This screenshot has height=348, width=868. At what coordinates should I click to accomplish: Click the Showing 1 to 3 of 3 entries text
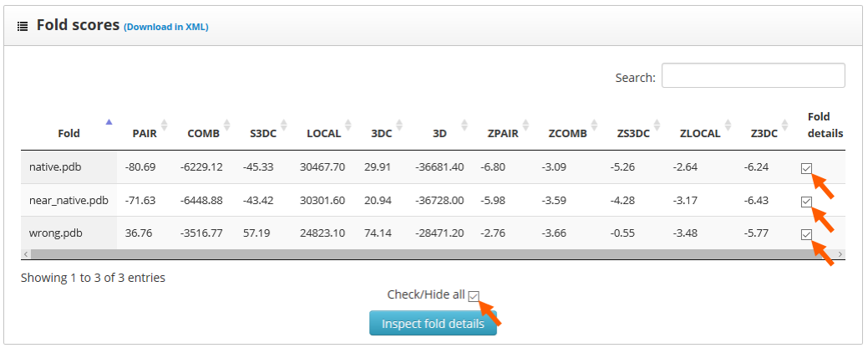pyautogui.click(x=93, y=278)
